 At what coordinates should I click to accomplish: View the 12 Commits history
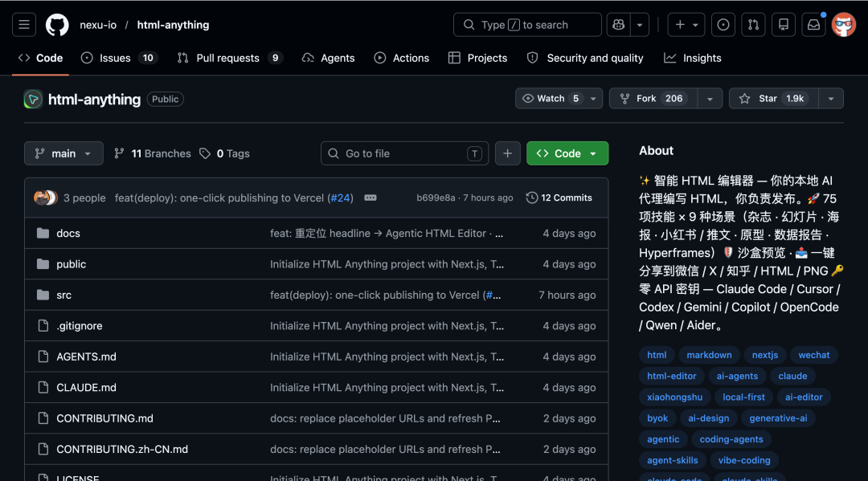(x=559, y=198)
